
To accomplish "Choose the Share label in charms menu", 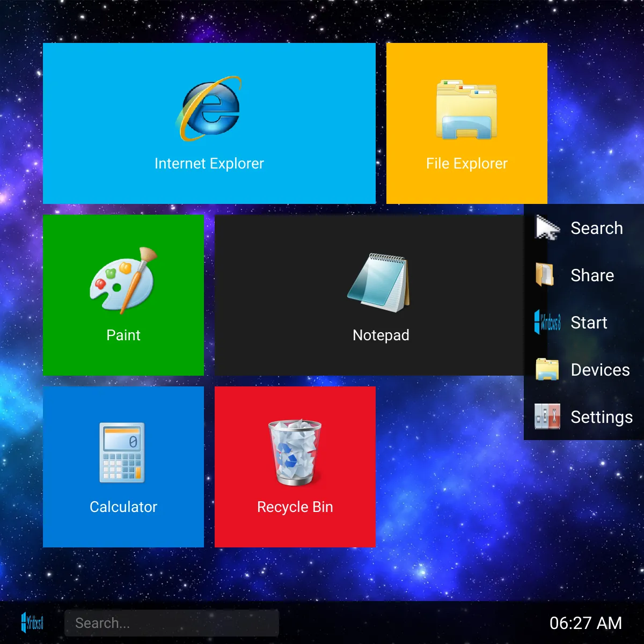I will pyautogui.click(x=592, y=275).
